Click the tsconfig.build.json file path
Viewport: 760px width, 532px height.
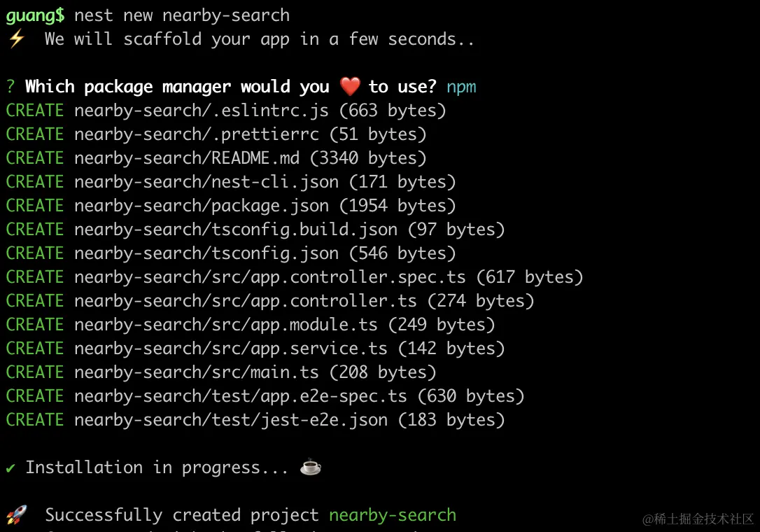[235, 230]
